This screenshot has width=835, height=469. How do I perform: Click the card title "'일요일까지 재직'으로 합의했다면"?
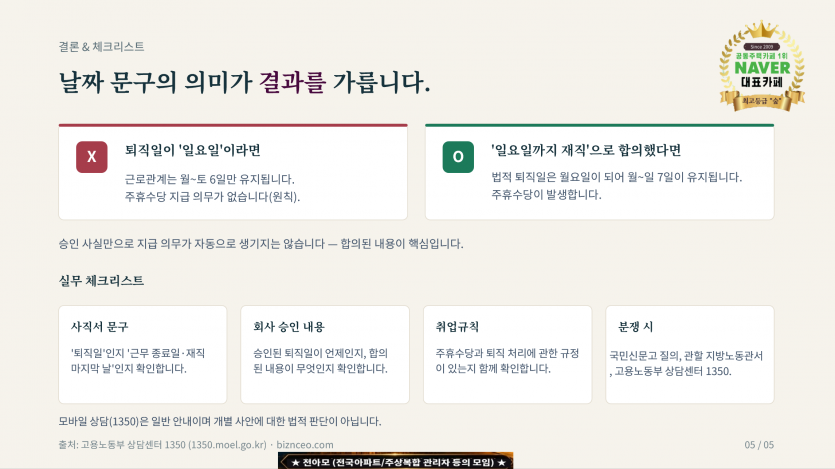586,150
